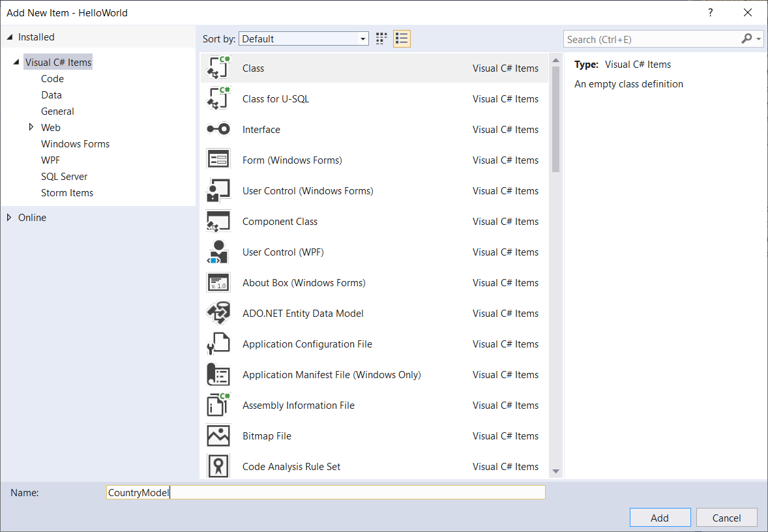Expand the Web node

click(31, 127)
